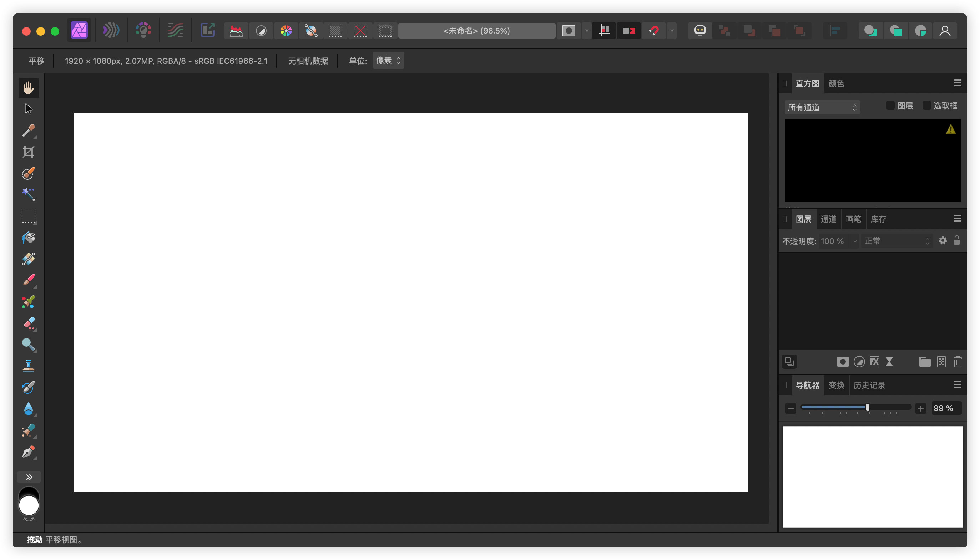Viewport: 980px width, 560px height.
Task: Switch to the 库存 tab
Action: [x=878, y=219]
